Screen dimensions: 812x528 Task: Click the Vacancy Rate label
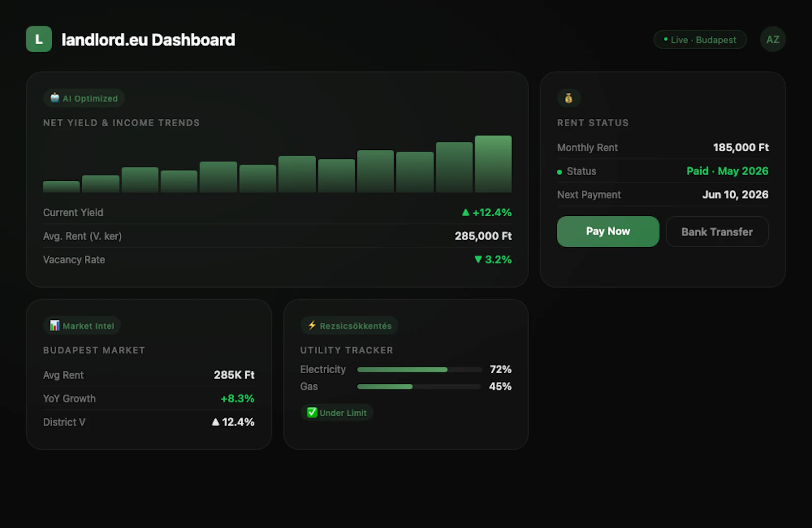(74, 259)
